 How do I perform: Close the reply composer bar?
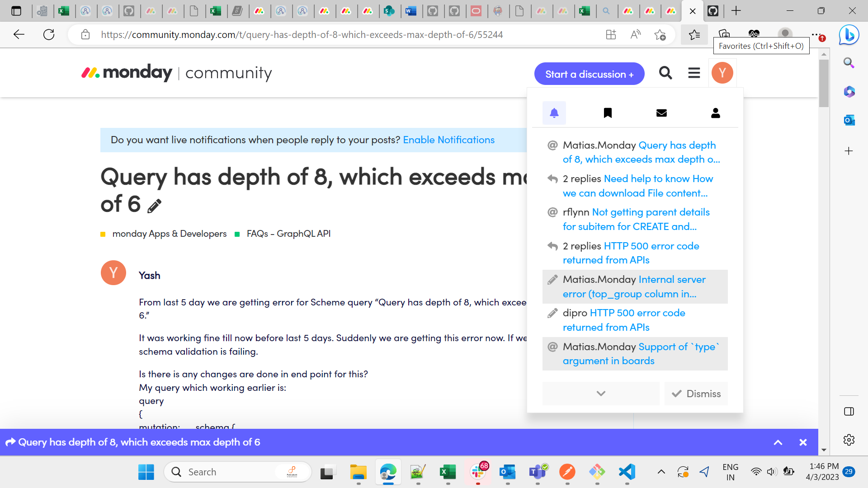[x=803, y=442]
